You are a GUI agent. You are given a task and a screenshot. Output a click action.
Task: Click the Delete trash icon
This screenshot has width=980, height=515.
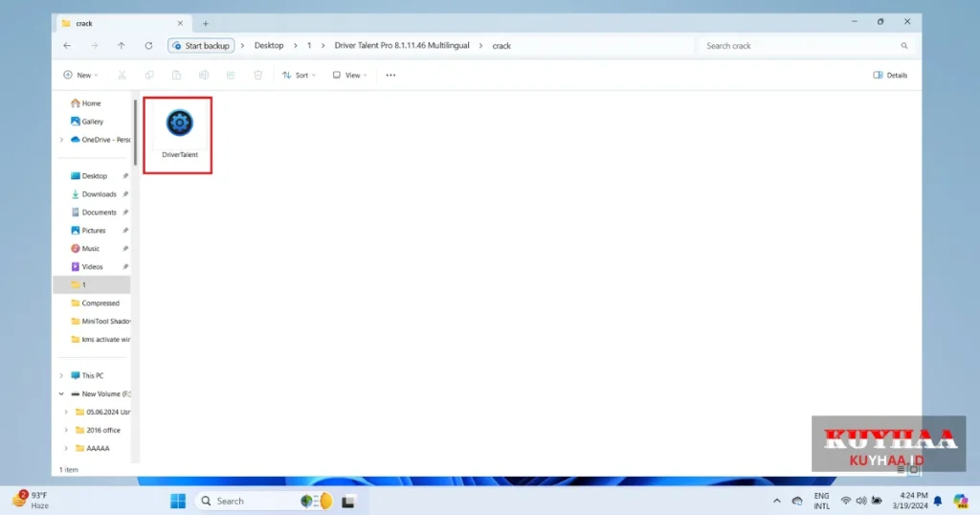258,75
